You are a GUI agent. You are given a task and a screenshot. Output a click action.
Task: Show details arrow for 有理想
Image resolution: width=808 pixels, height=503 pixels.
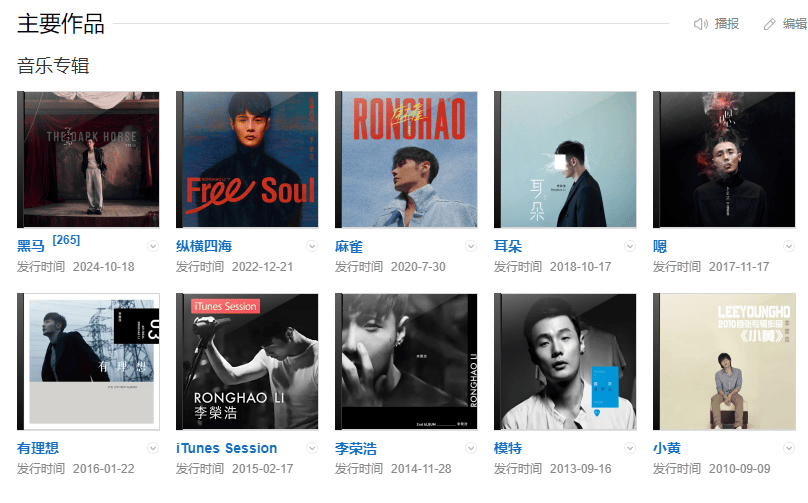153,448
